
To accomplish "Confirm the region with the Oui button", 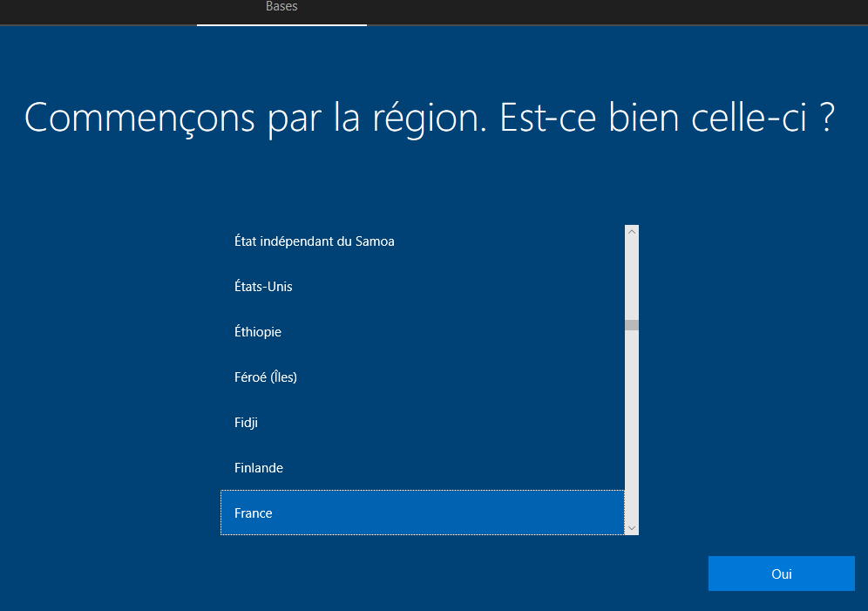I will pos(781,574).
